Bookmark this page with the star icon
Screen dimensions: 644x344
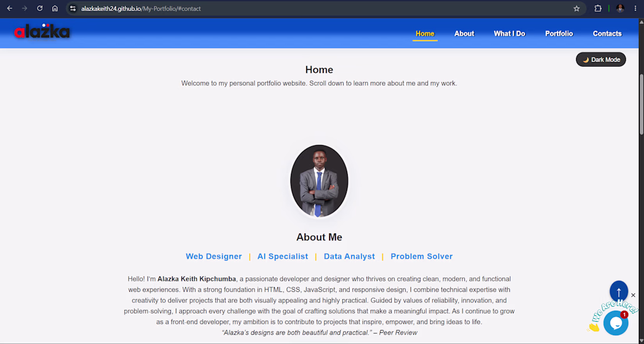click(577, 8)
